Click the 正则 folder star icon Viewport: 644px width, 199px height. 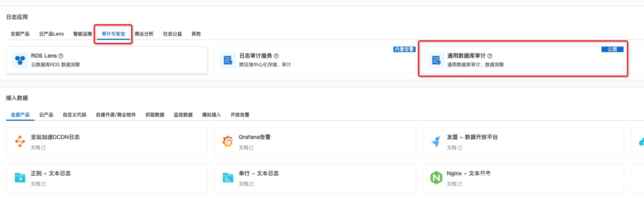[x=20, y=178]
